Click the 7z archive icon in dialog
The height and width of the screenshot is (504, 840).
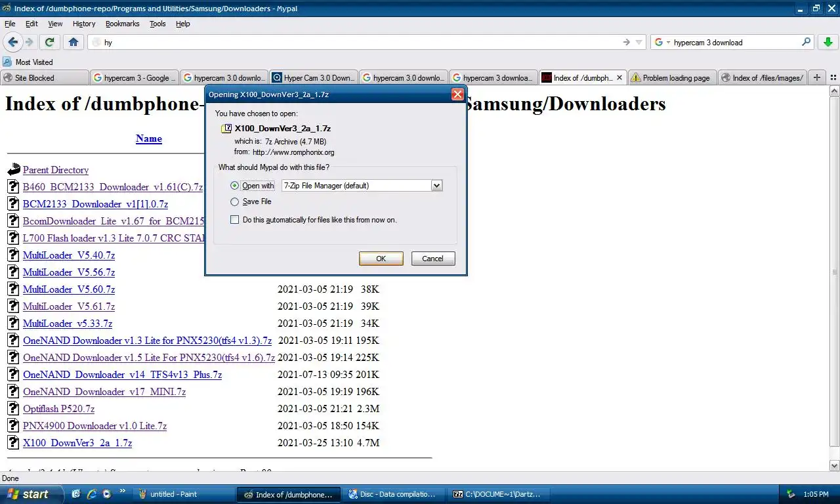click(x=226, y=129)
